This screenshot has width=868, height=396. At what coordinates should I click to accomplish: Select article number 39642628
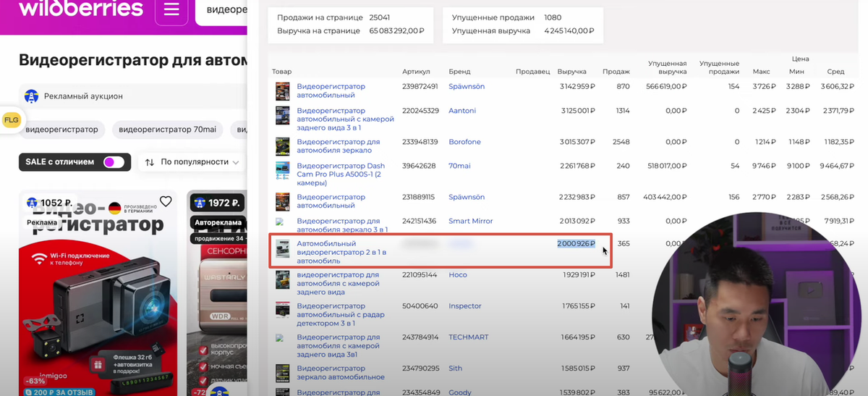coord(419,166)
